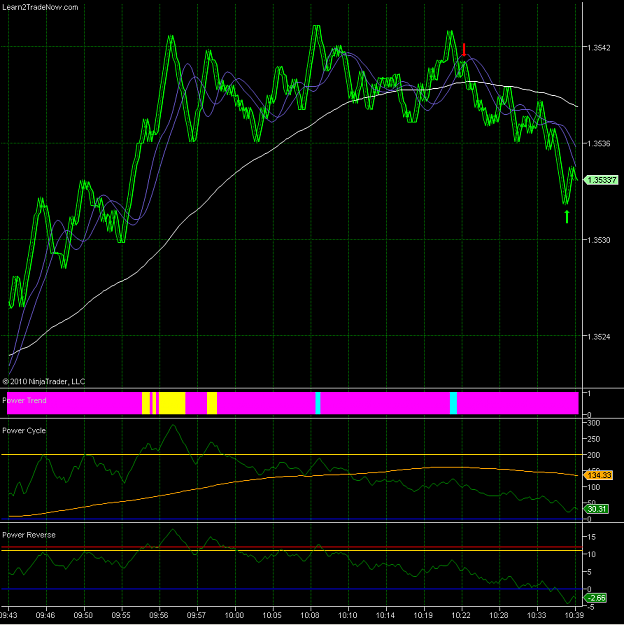This screenshot has height=625, width=624.
Task: Click the 09:50 time axis label
Action: click(x=83, y=615)
